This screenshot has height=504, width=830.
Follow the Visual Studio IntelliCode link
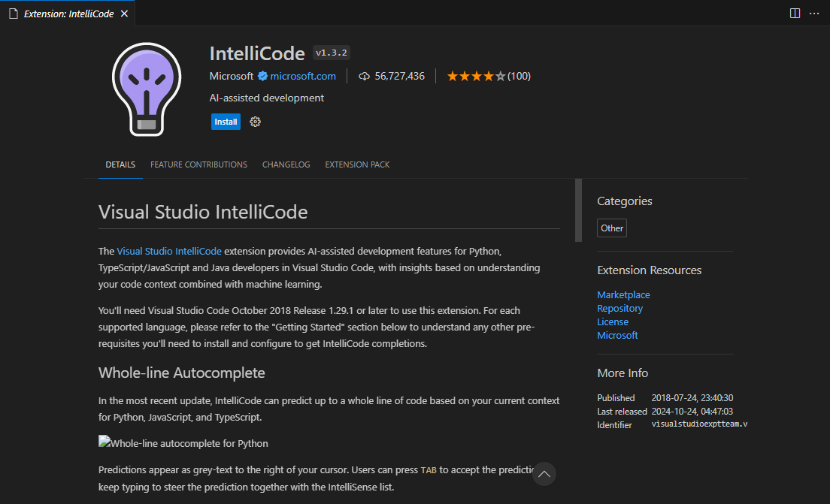click(x=169, y=251)
